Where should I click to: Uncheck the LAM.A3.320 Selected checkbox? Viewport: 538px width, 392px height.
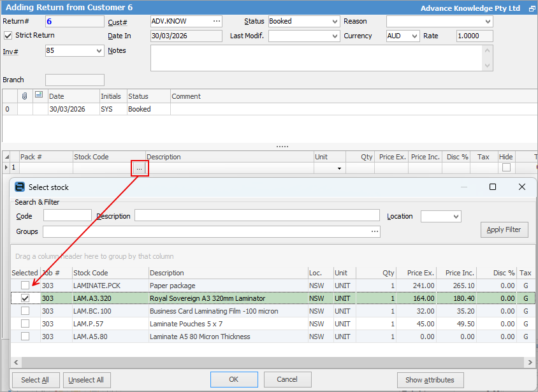(x=25, y=298)
